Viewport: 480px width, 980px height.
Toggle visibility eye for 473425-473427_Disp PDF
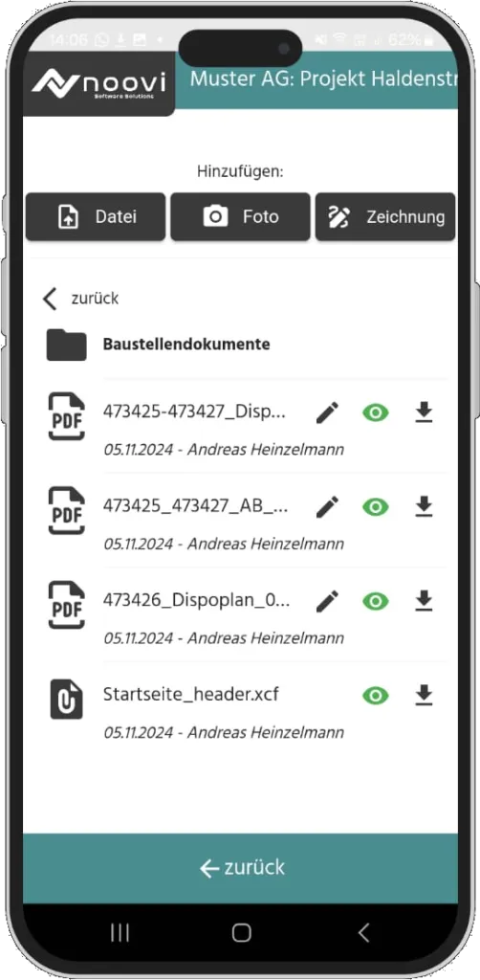point(375,413)
